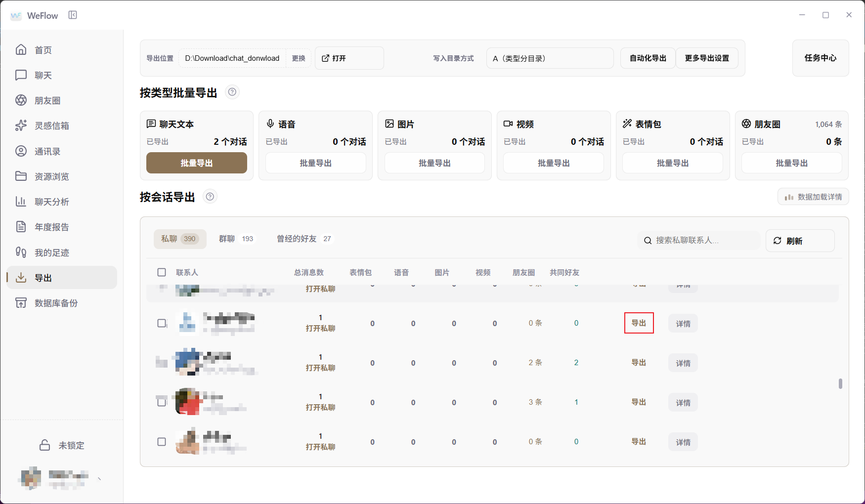Viewport: 865px width, 504px height.
Task: Click 打开私聊 in the row with 2 条
Action: click(320, 368)
